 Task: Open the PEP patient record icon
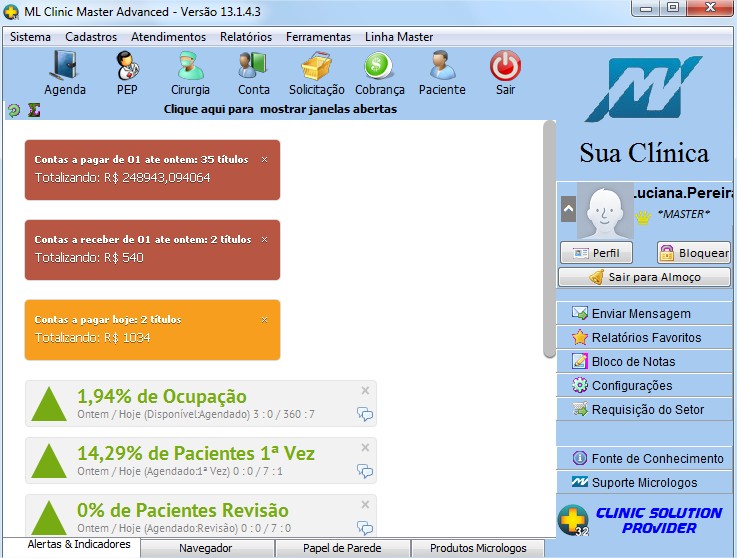127,68
